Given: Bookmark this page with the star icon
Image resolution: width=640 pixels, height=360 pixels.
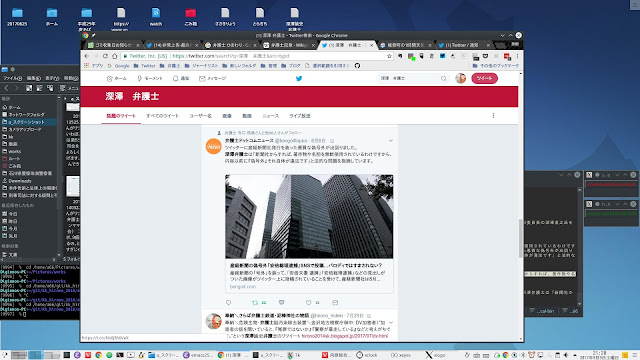Looking at the screenshot, I should [x=389, y=56].
